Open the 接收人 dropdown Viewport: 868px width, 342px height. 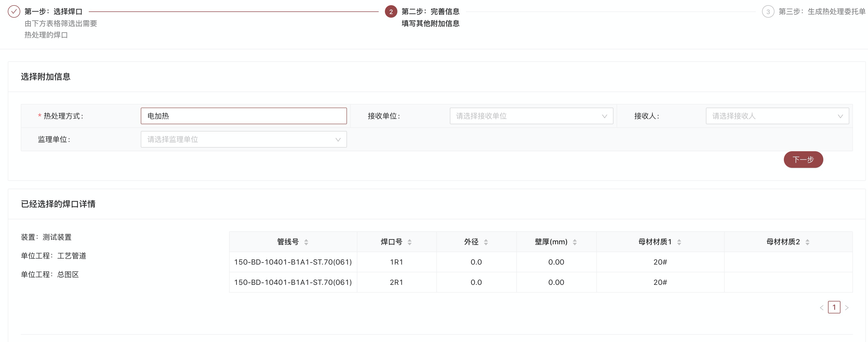click(777, 116)
